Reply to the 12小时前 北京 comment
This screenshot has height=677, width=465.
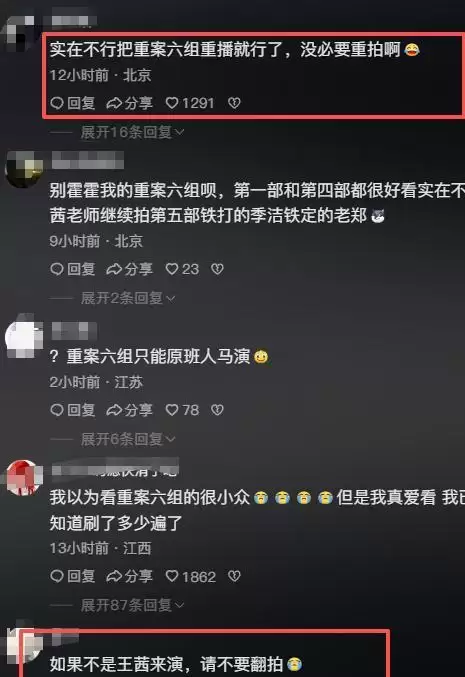73,103
